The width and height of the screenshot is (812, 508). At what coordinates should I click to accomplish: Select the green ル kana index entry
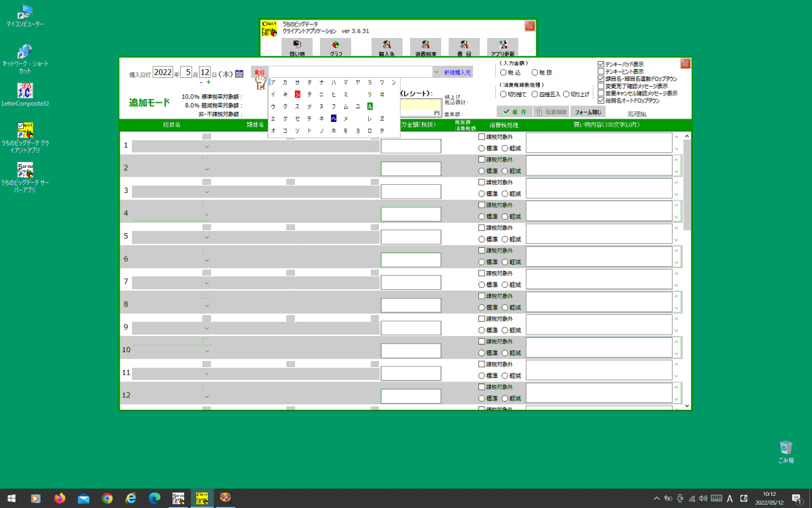pyautogui.click(x=369, y=106)
